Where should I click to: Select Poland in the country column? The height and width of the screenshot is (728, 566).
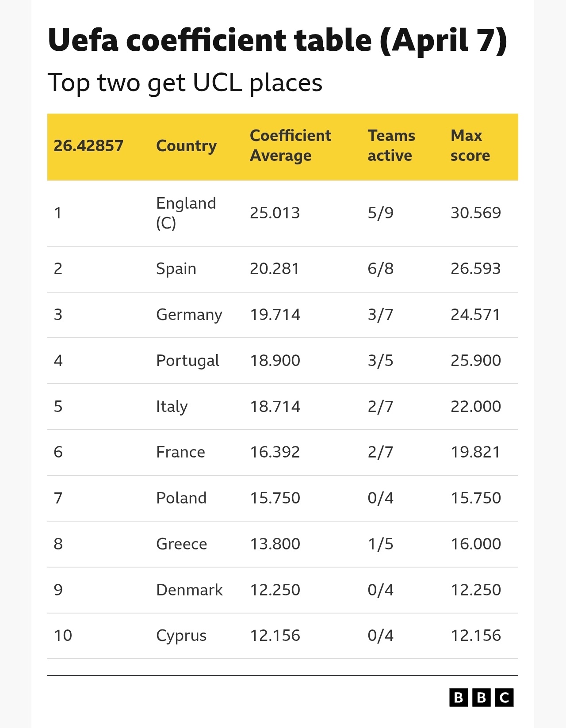[x=181, y=498]
